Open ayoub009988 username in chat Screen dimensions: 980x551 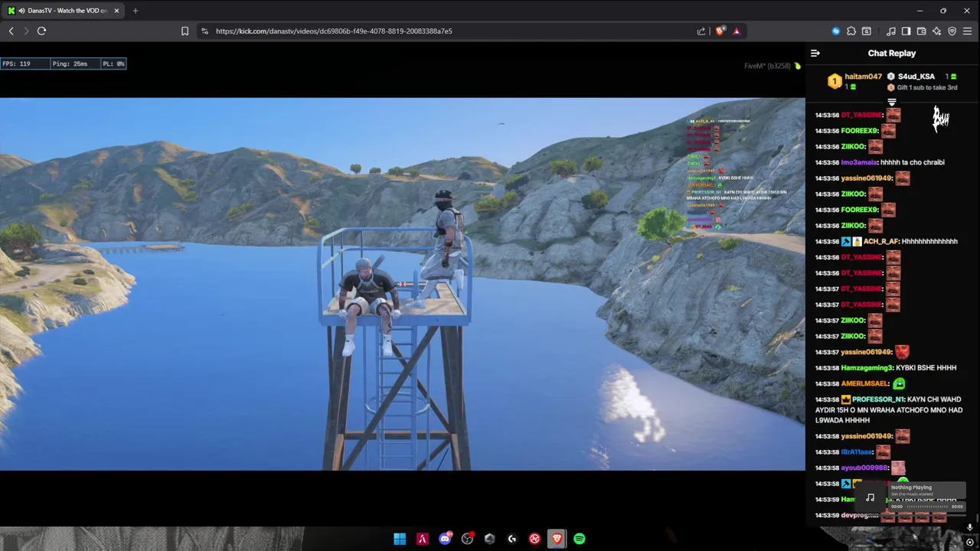point(864,468)
